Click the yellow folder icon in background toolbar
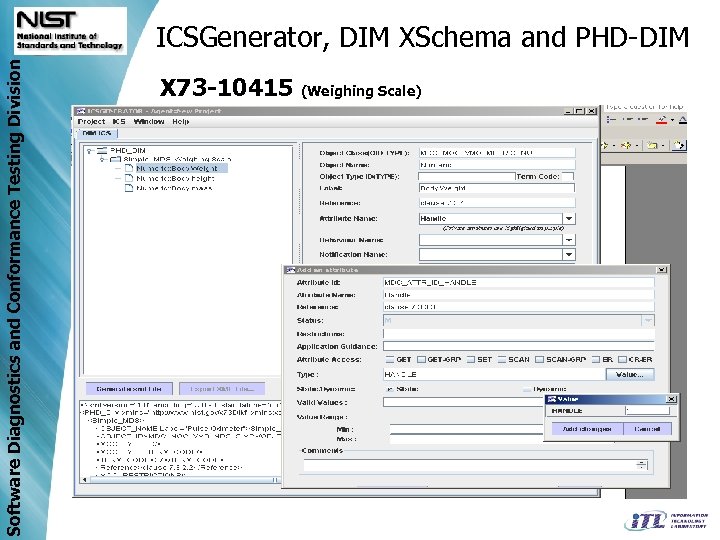720x540 pixels. click(x=652, y=146)
